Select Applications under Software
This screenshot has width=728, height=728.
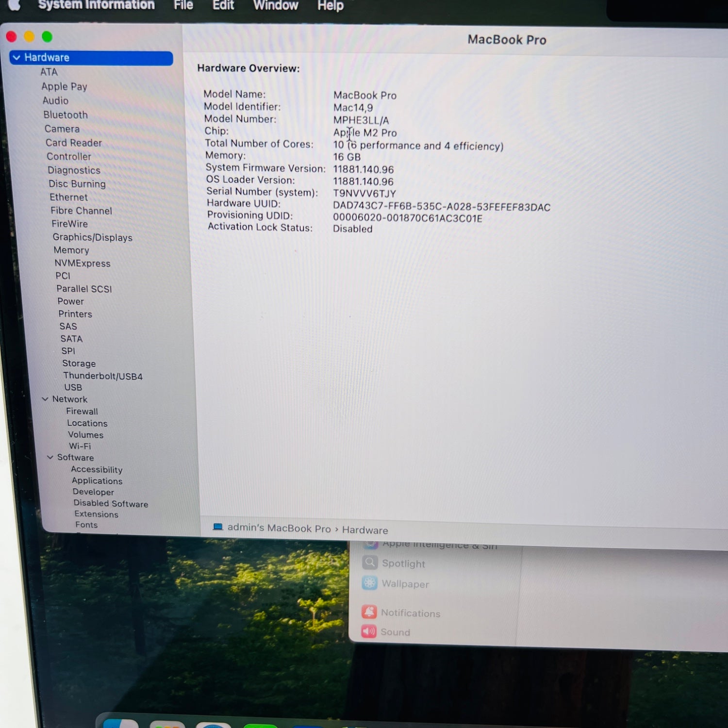tap(97, 481)
